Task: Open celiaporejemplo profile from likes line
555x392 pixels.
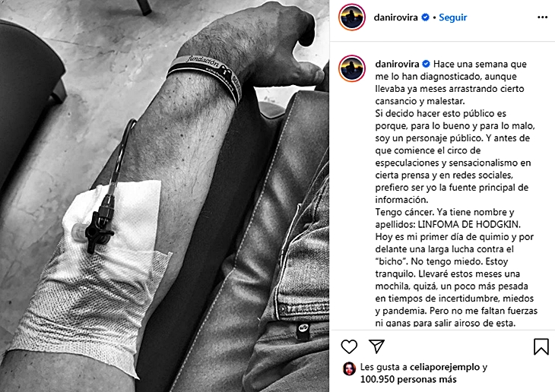Action: click(x=445, y=367)
